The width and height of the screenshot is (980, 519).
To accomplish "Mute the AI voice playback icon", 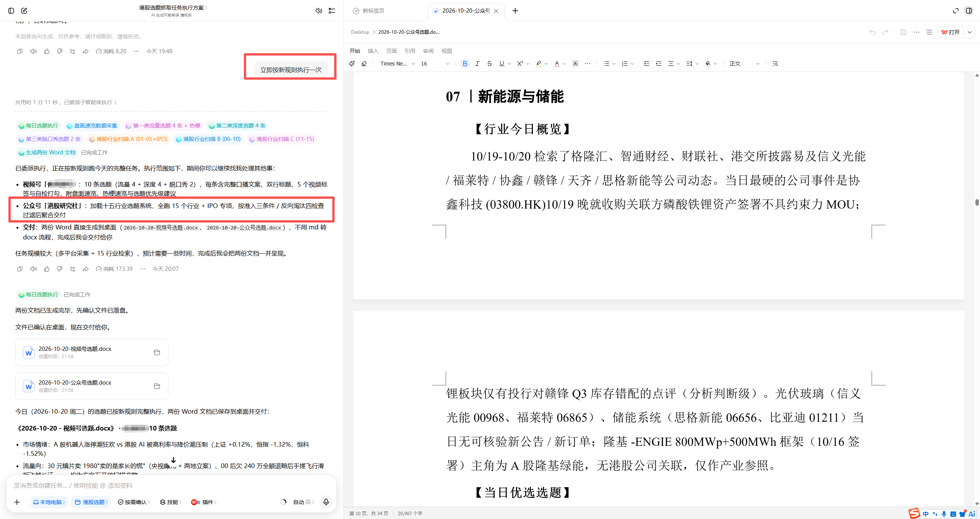I will (x=319, y=11).
